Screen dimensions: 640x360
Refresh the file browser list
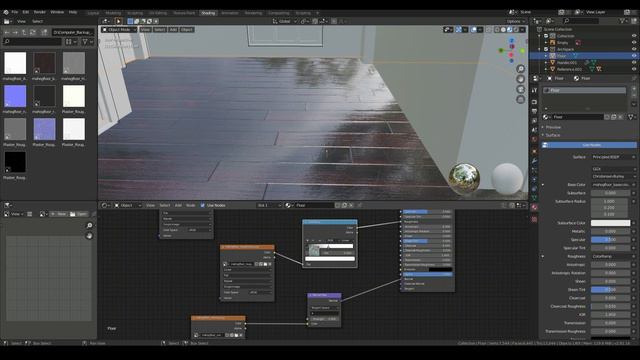coord(33,32)
